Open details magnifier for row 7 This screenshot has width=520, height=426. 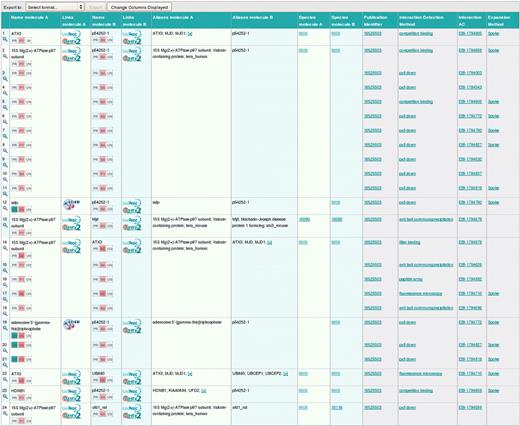[5, 136]
